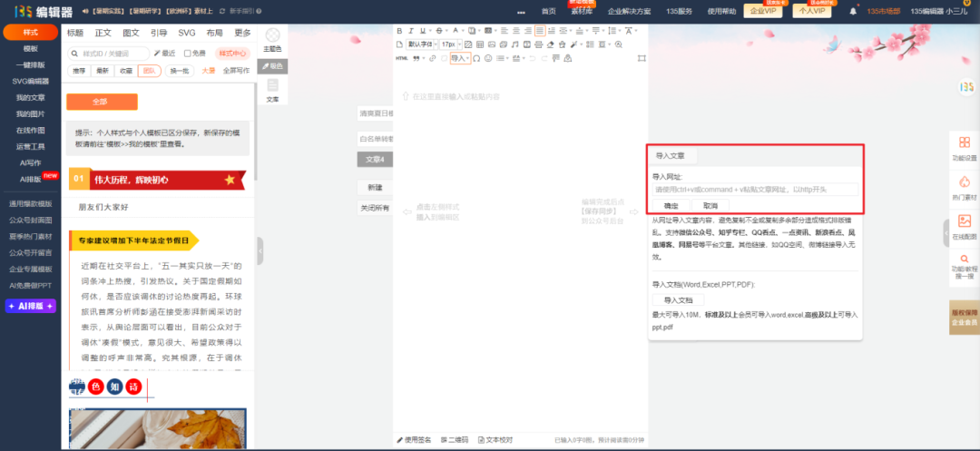Collapse the left style panel handle

260,251
